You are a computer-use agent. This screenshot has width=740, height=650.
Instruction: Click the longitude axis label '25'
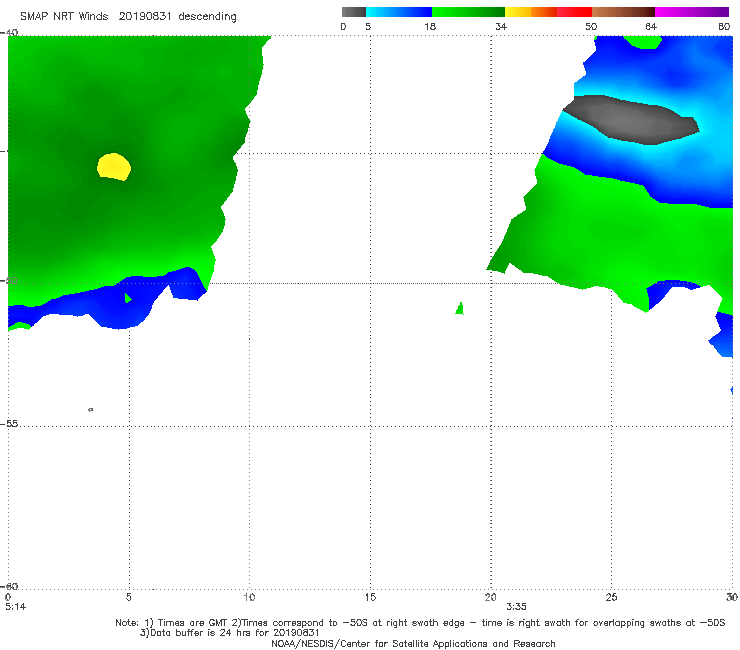(611, 597)
